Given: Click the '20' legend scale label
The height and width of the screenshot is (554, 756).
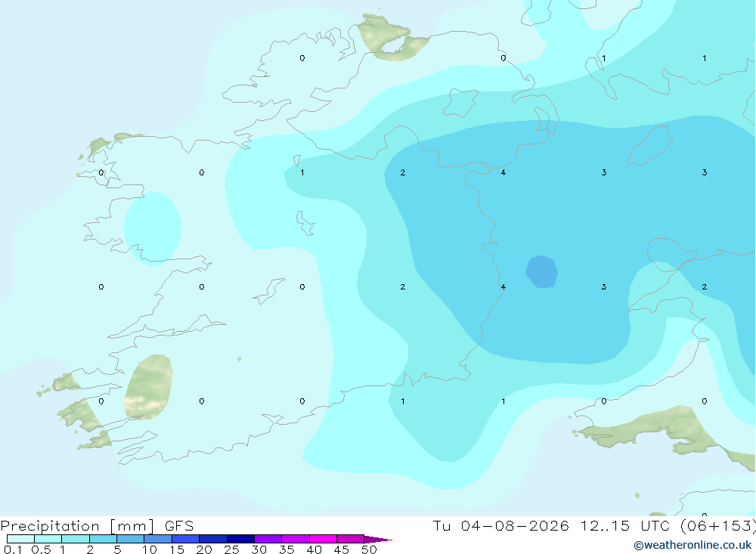Looking at the screenshot, I should [x=204, y=549].
